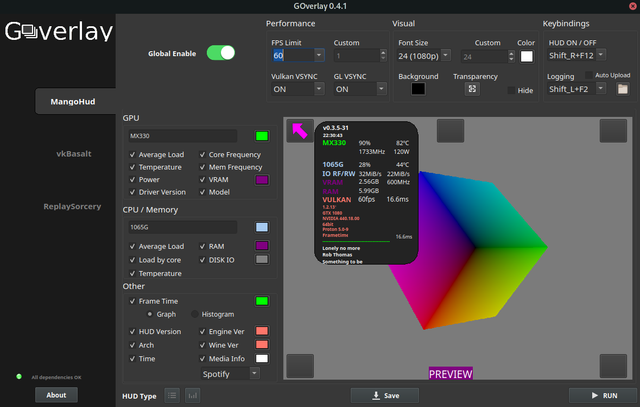Set HUD position to bottom-left corner
Screen dimensions: 640x407
tap(300, 365)
